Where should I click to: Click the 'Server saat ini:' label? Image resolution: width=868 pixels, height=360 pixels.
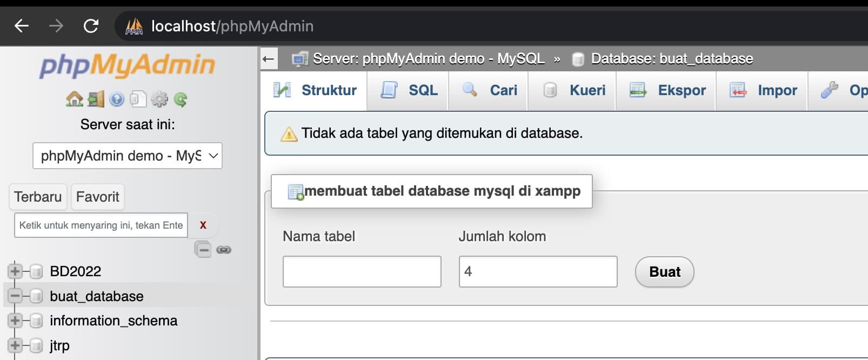tap(128, 125)
